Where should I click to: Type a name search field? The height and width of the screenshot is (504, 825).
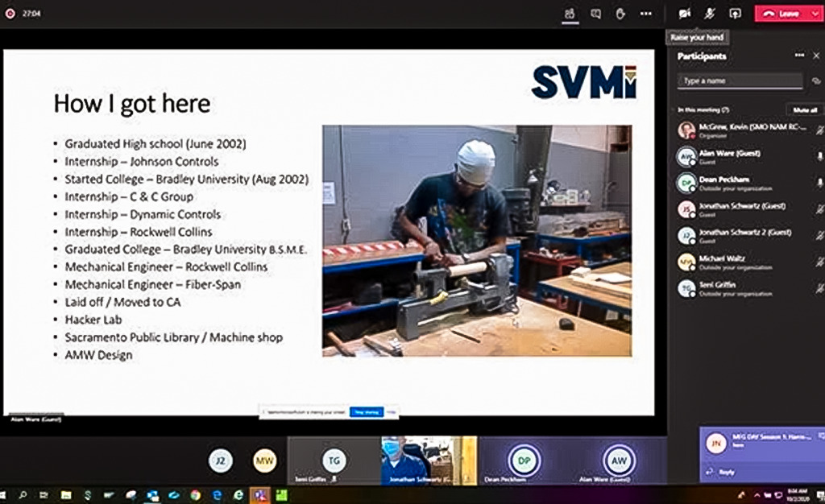[x=740, y=81]
